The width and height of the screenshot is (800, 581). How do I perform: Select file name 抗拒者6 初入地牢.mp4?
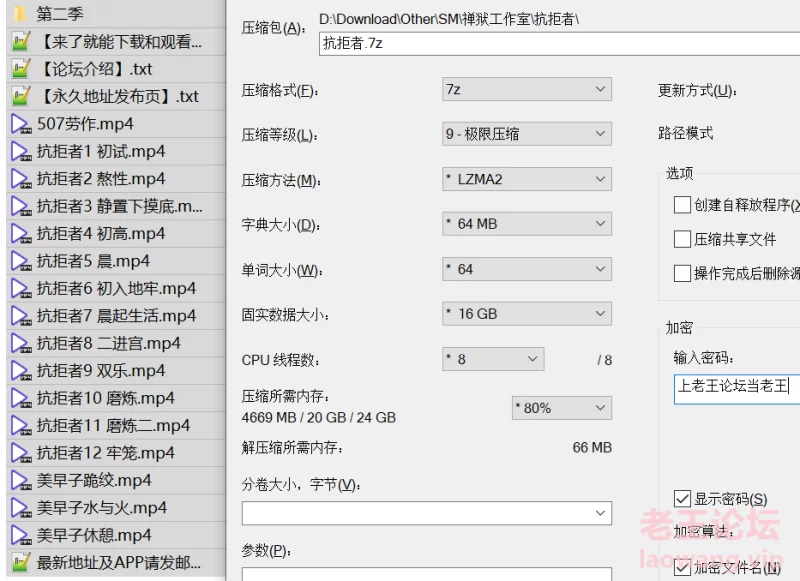pos(116,289)
